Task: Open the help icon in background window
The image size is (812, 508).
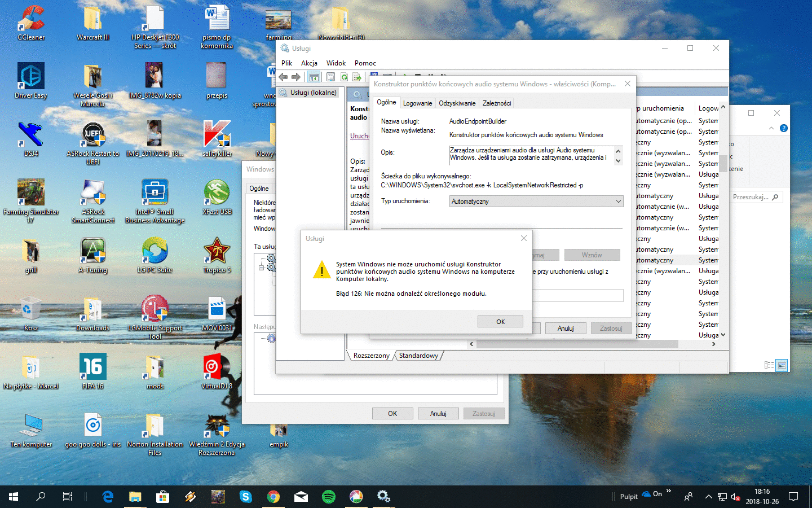Action: point(783,129)
